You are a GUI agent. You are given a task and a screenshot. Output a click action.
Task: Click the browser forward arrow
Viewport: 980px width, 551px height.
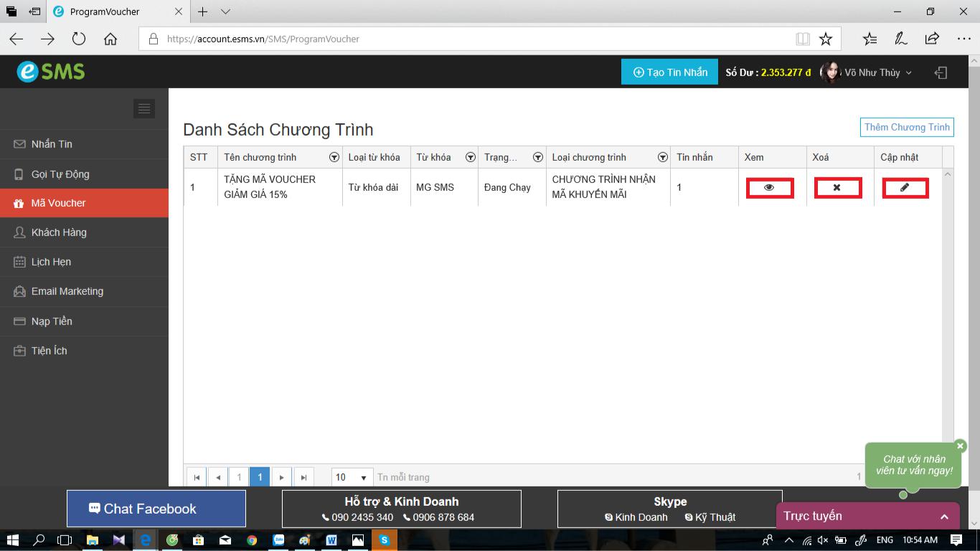tap(47, 39)
